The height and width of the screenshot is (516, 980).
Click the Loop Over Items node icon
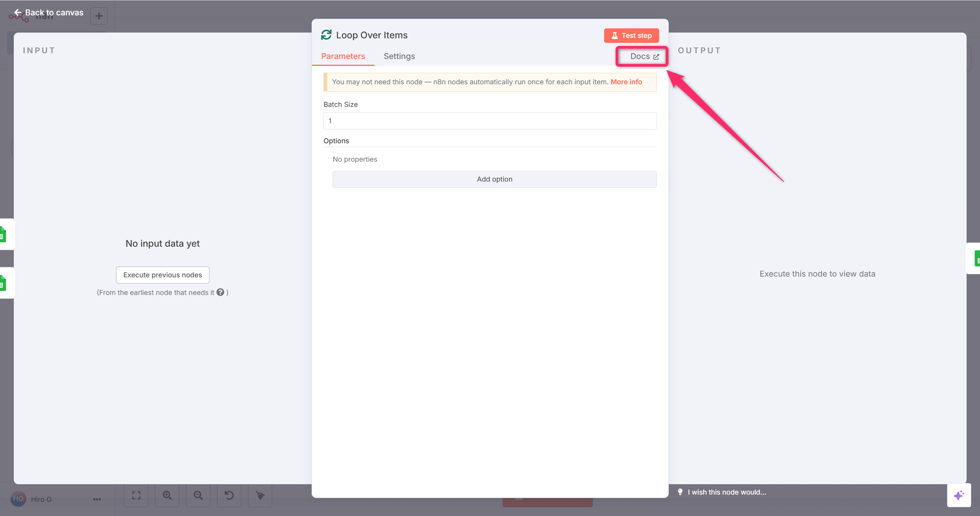[326, 35]
